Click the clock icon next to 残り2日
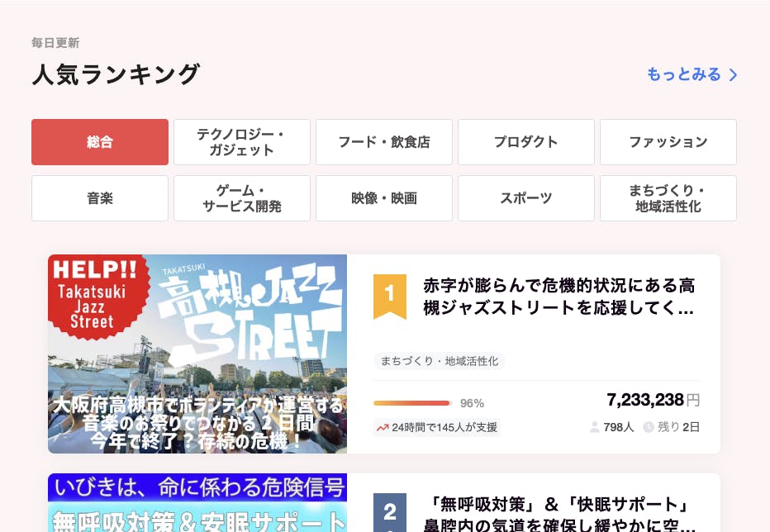The width and height of the screenshot is (770, 532). point(649,427)
